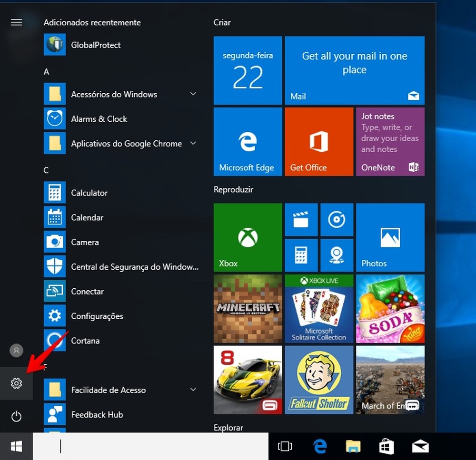Open the user account button

pos(16,350)
